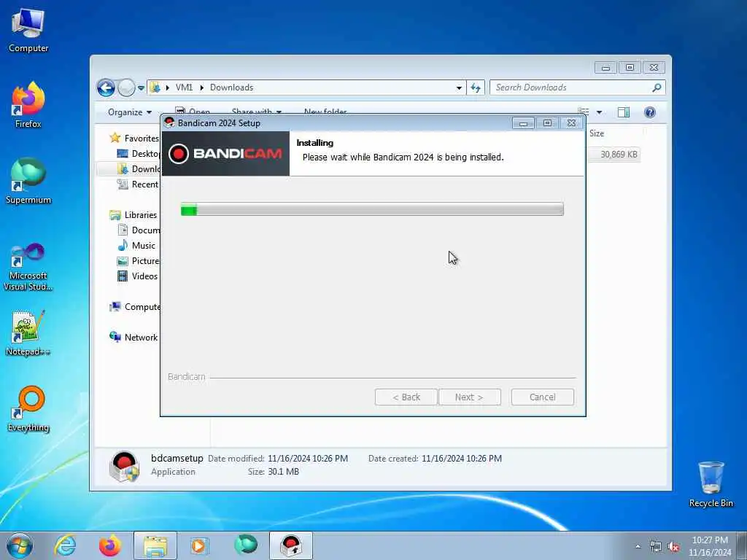Select Recent Places in navigation pane
Screen dimensions: 747x560
[x=138, y=184]
